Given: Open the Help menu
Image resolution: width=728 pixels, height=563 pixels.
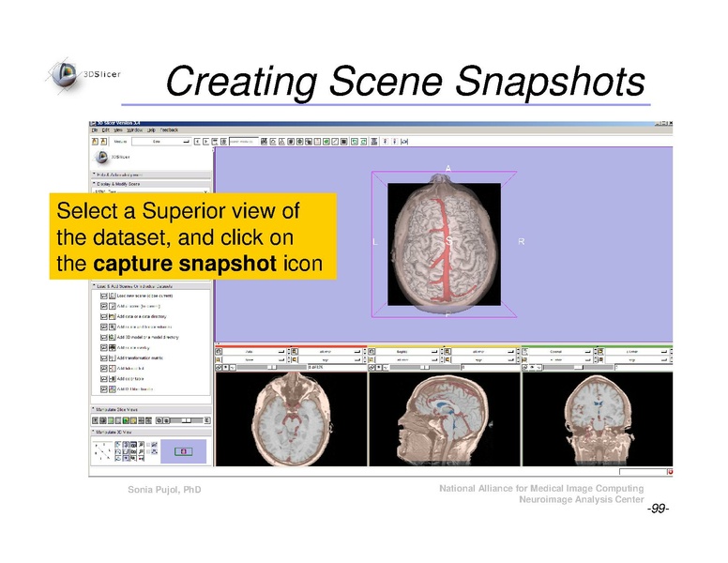Looking at the screenshot, I should [x=151, y=130].
